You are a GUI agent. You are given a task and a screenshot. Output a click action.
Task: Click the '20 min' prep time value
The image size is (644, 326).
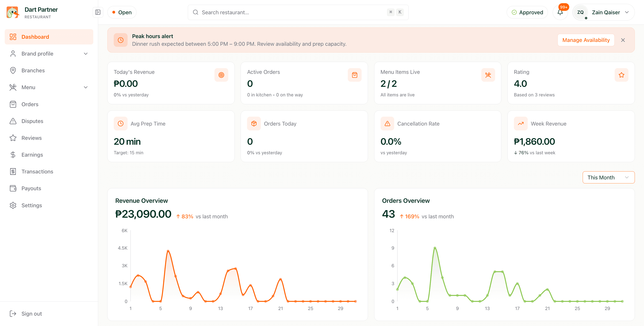pyautogui.click(x=127, y=142)
